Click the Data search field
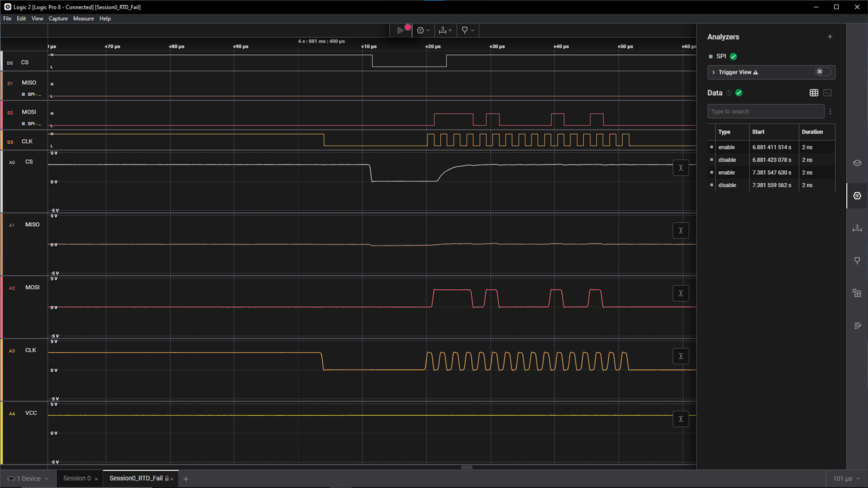Screen dimensions: 868x488 point(765,111)
